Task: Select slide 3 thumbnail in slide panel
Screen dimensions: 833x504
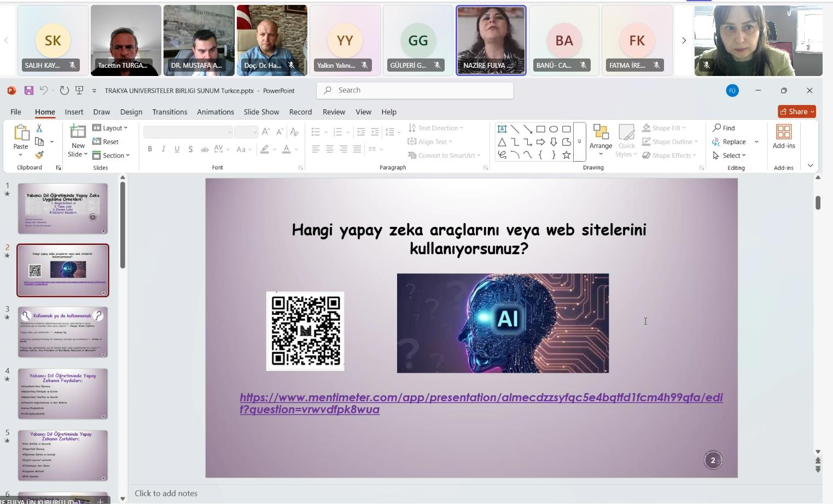Action: (63, 332)
